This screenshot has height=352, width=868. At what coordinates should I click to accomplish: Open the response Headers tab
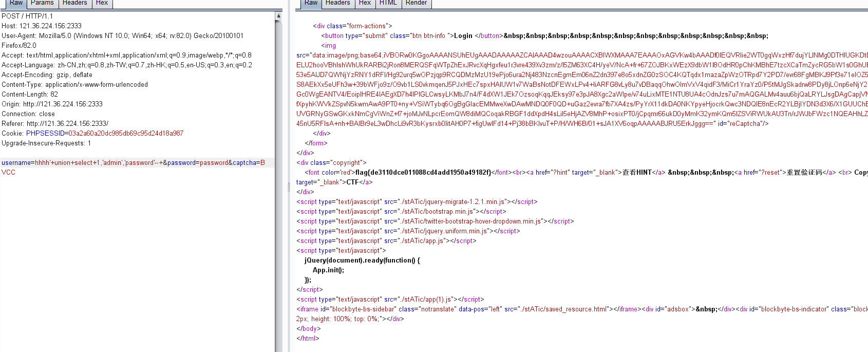(x=337, y=3)
